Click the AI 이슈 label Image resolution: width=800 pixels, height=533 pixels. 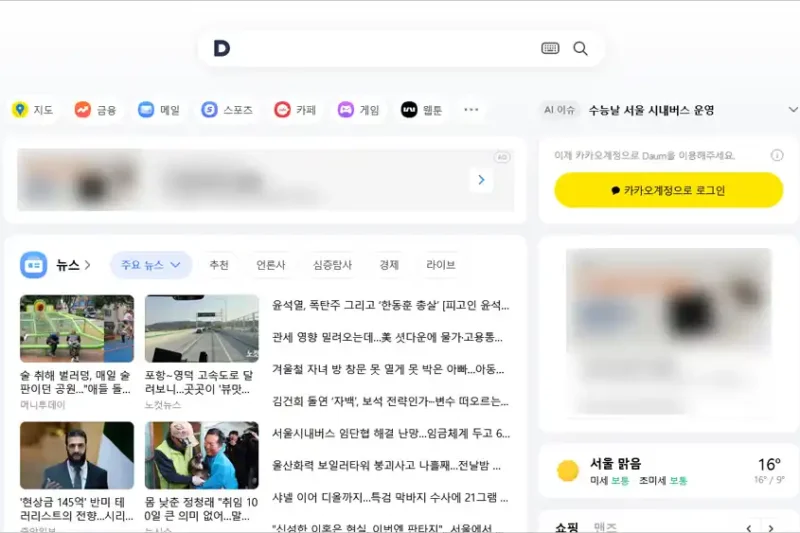(559, 110)
